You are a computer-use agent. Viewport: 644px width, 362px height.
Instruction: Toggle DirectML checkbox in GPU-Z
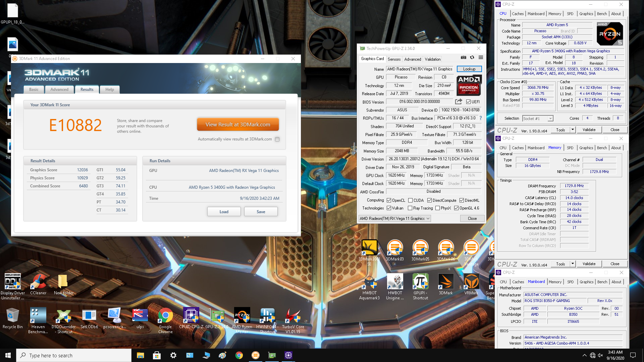point(462,200)
